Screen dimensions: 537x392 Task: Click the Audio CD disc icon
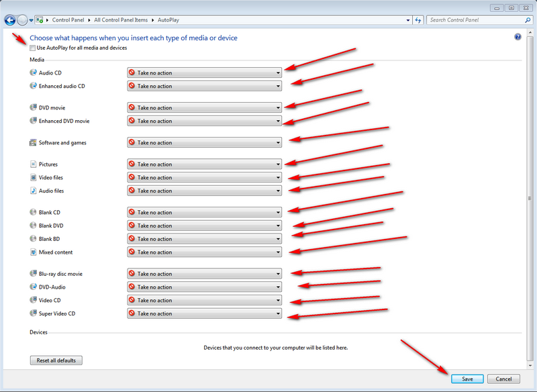coord(33,72)
